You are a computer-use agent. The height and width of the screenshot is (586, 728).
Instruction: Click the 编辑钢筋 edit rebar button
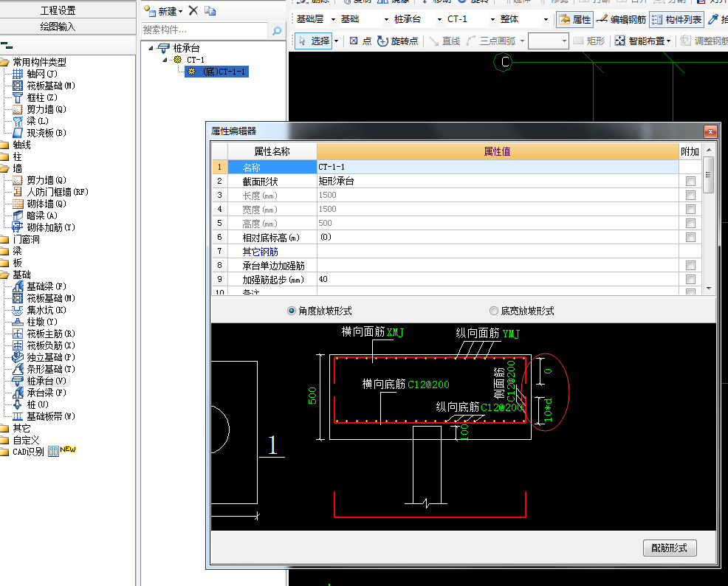click(621, 19)
